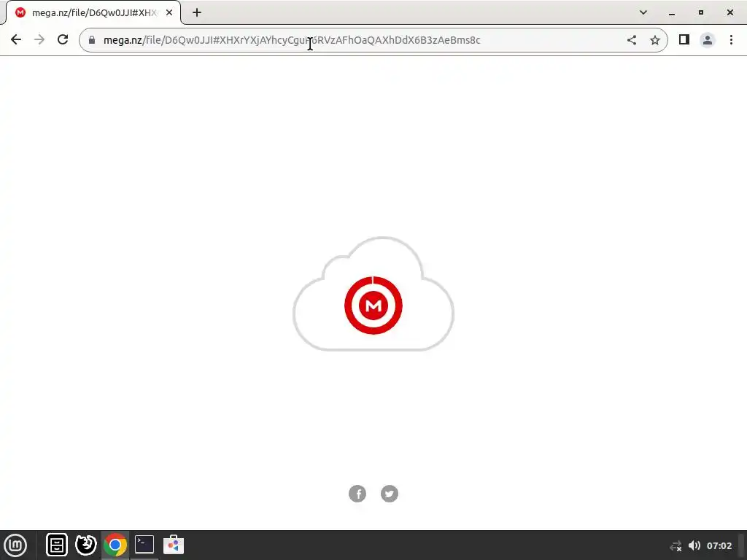View site security lock info
747x560 pixels.
coord(92,40)
